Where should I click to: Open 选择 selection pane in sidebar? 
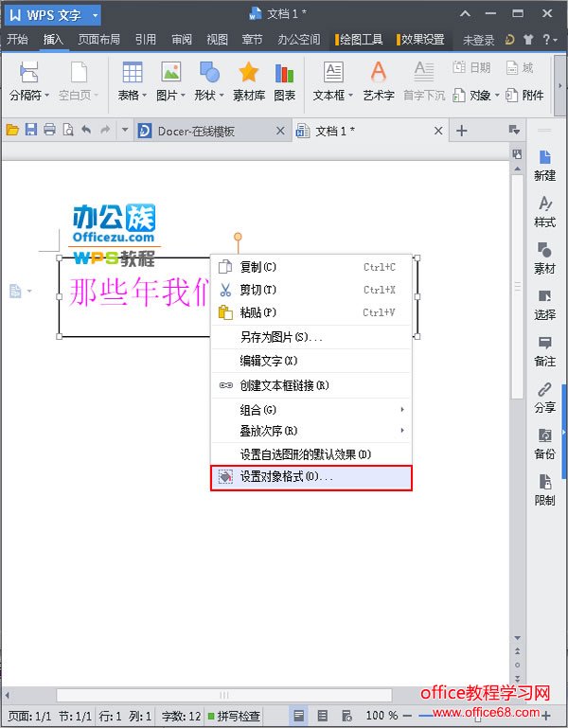pyautogui.click(x=544, y=305)
